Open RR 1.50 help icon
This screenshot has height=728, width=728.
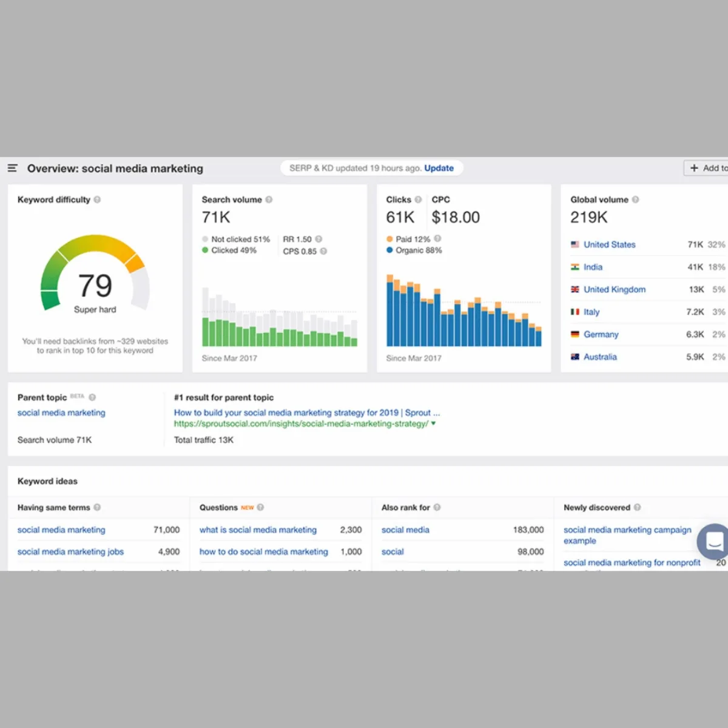click(x=318, y=239)
